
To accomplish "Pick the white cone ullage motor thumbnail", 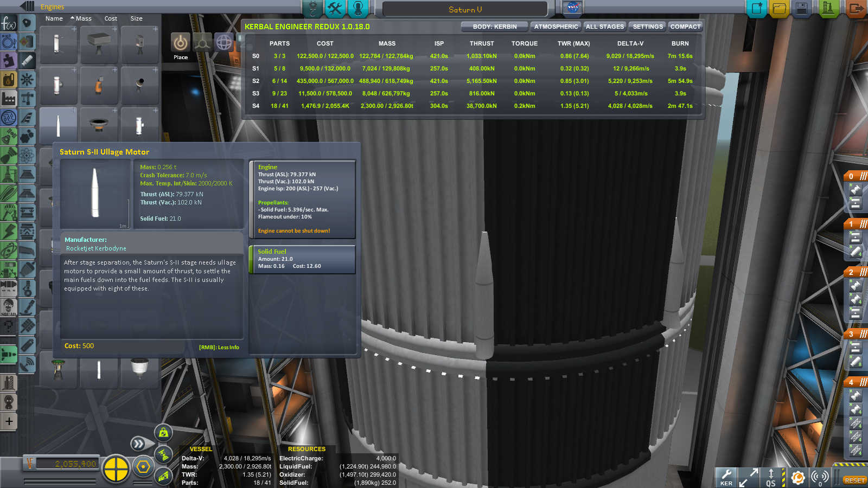I will [x=58, y=126].
